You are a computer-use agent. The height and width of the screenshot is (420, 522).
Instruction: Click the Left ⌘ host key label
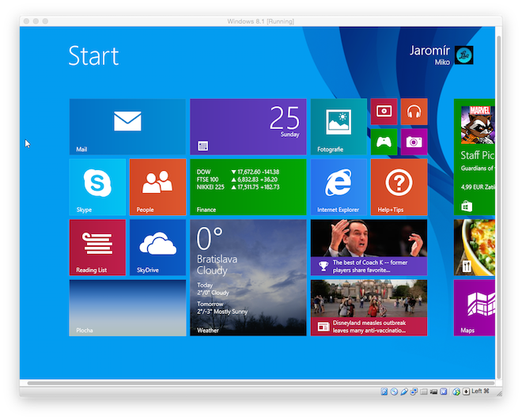tap(480, 391)
